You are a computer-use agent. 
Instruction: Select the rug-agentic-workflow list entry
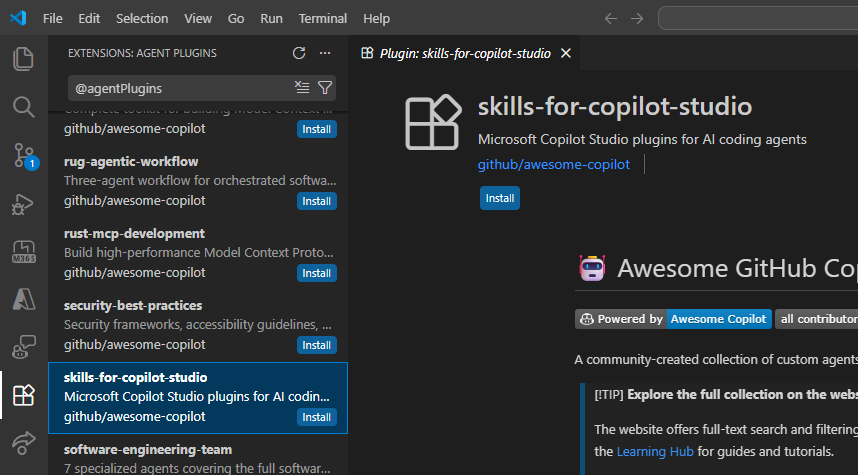point(198,182)
